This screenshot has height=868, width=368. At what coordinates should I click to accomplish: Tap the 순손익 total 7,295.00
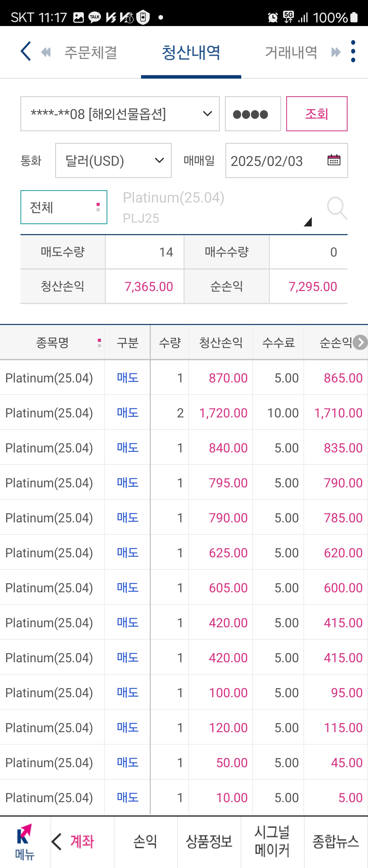tap(313, 287)
